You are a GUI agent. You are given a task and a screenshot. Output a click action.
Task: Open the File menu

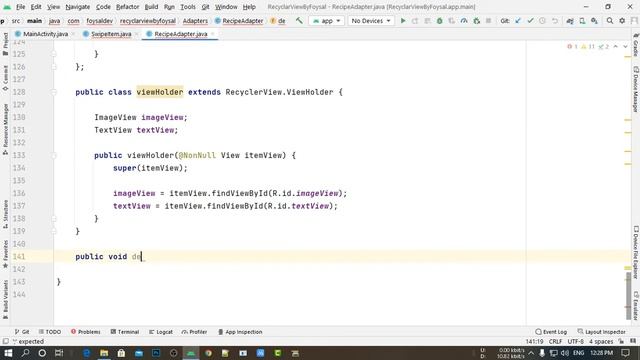[x=20, y=7]
